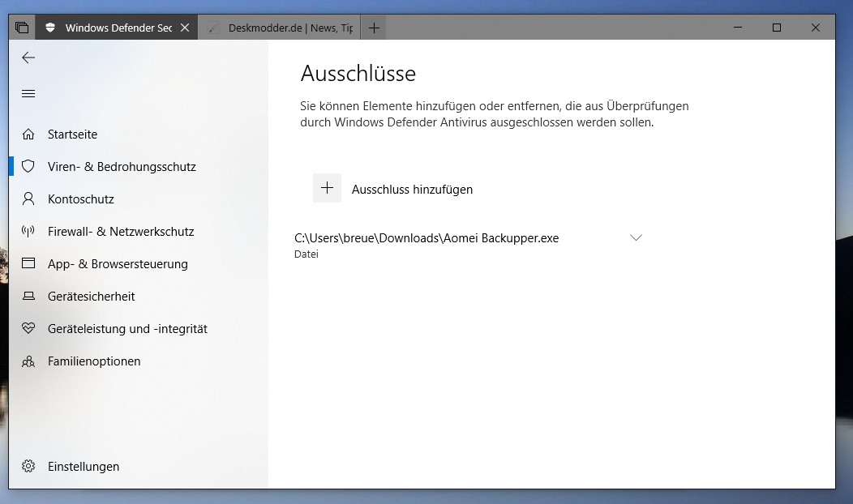853x504 pixels.
Task: Go back with the left arrow icon
Action: (x=28, y=58)
